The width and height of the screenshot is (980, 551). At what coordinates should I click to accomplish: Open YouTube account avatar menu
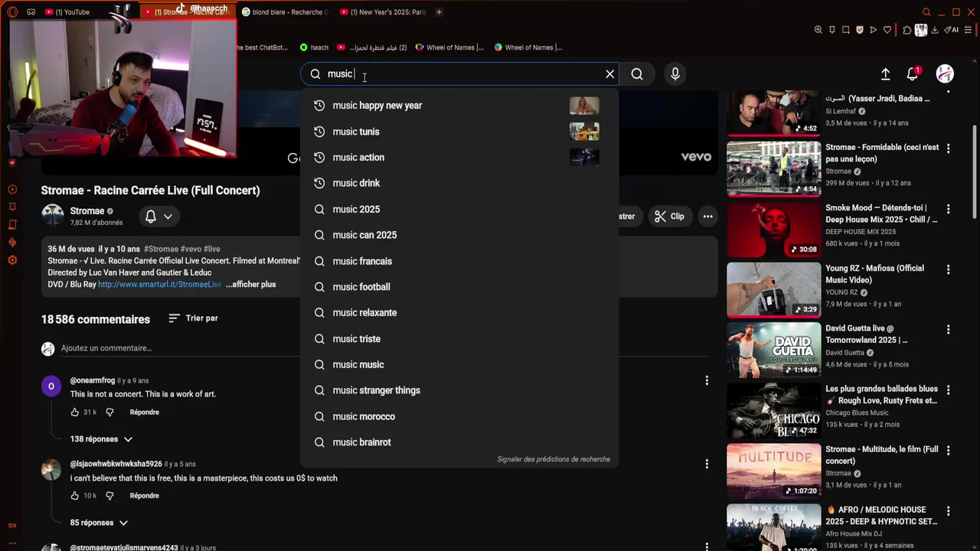[945, 74]
